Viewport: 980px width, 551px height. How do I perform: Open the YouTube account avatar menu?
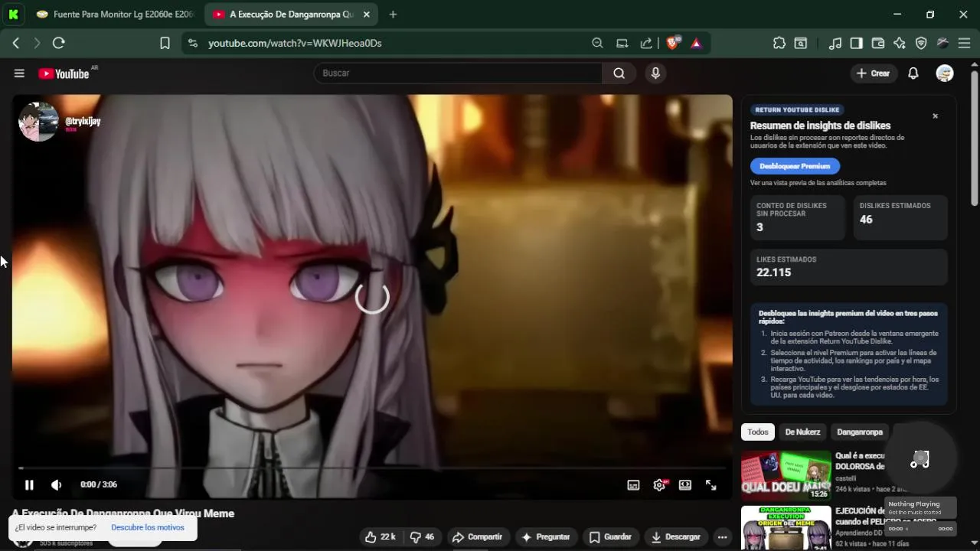945,73
